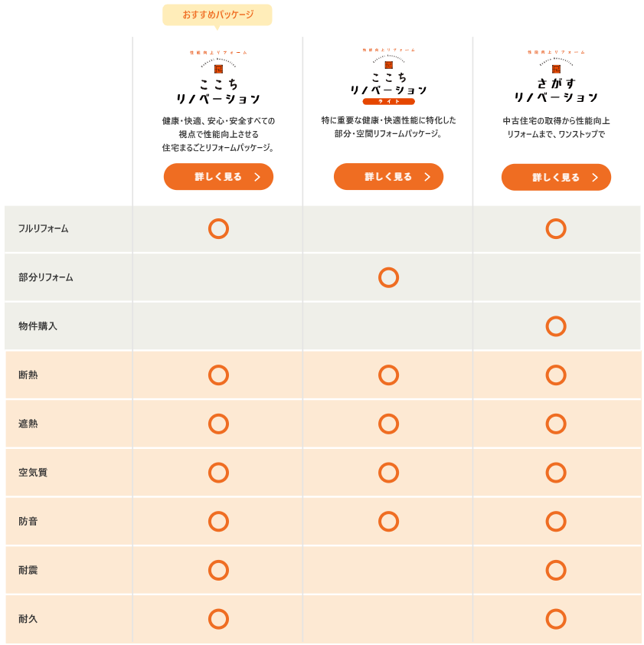Open ここちリノベーション ライト 詳しく見る button
644x645 pixels.
click(389, 177)
